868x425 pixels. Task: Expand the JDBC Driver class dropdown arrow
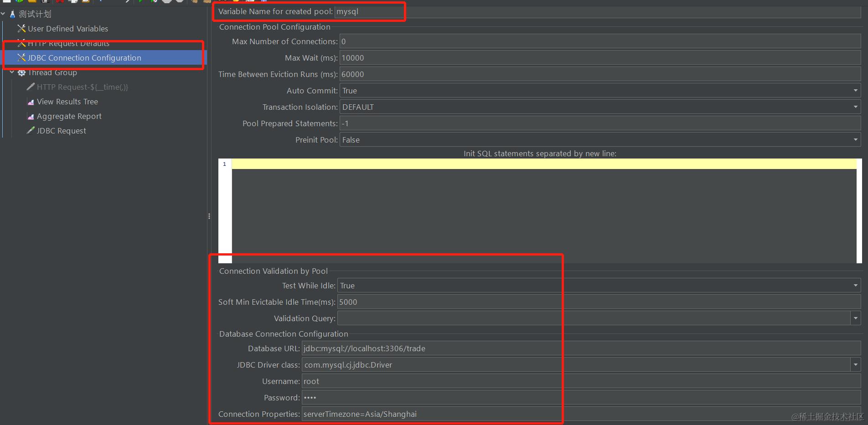click(856, 365)
